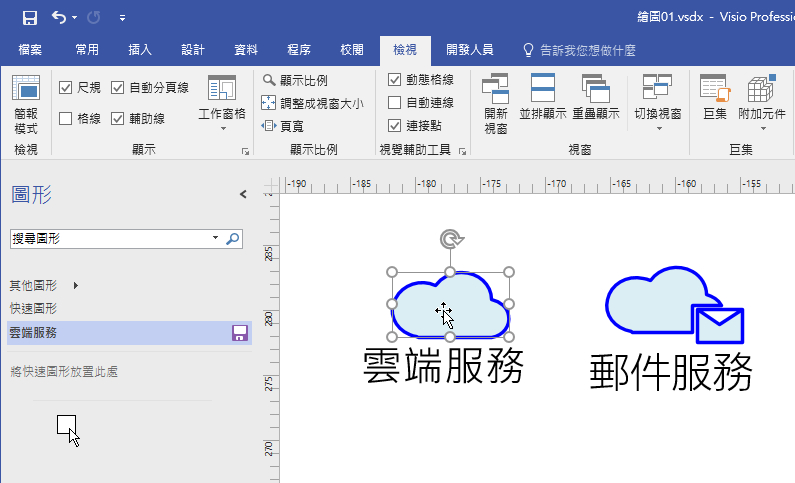Click the bottom-center selection handle of cloud
This screenshot has height=483, width=795.
point(450,337)
